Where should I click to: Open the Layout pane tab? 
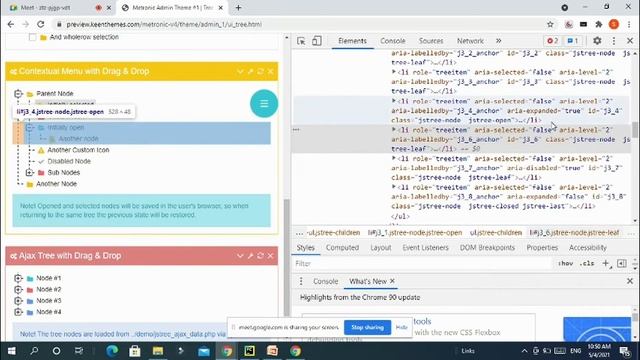(381, 248)
